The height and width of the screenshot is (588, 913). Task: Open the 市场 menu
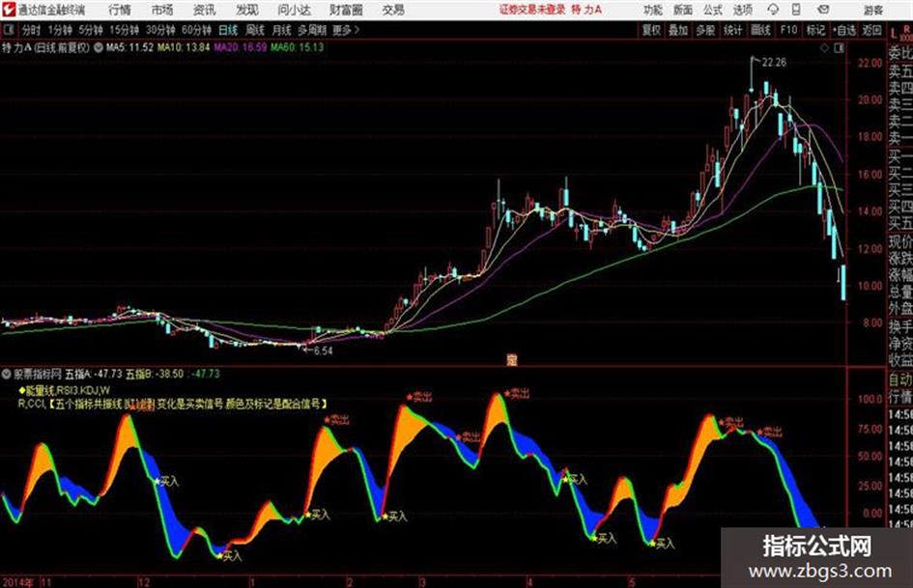tap(162, 10)
